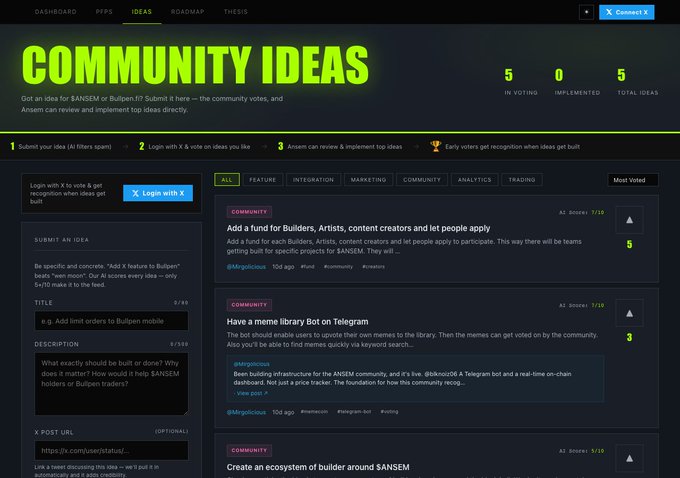The image size is (680, 478).
Task: Focus the X Post URL field
Action: [x=111, y=451]
